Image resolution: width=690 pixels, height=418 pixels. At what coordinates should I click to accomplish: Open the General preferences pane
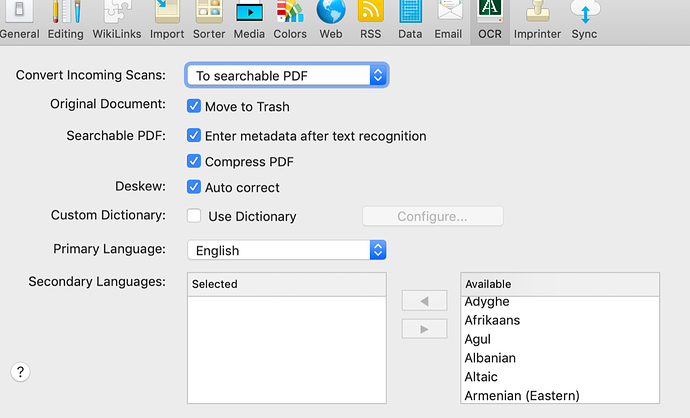pyautogui.click(x=18, y=20)
